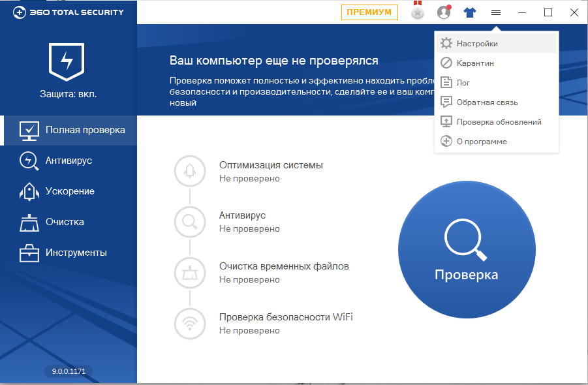Image resolution: width=588 pixels, height=385 pixels.
Task: Click the protection shield with lightning icon
Action: 67,61
